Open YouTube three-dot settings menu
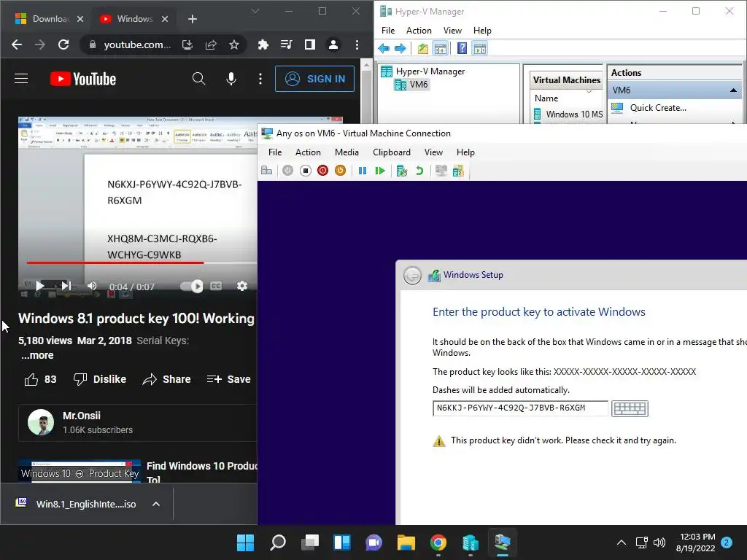Viewport: 747px width, 560px height. point(260,79)
